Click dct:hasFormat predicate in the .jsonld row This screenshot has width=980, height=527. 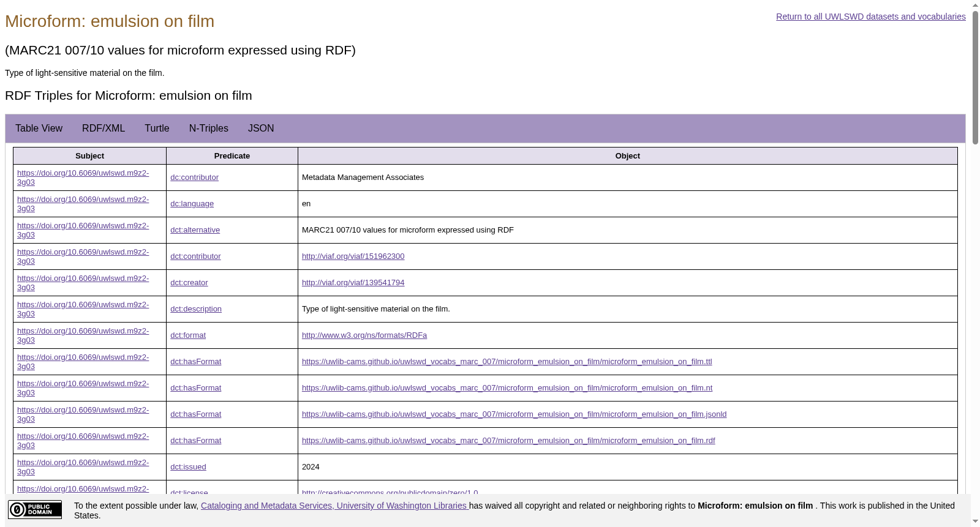click(x=195, y=414)
